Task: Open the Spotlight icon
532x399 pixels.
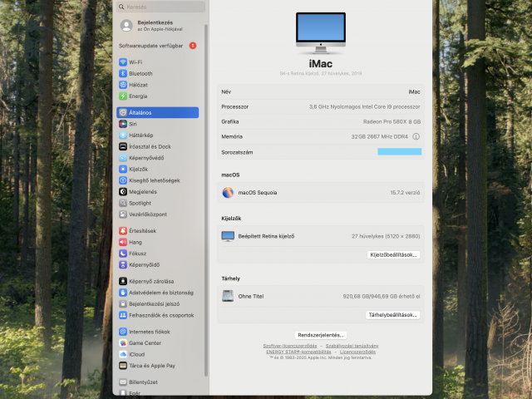Action: pyautogui.click(x=123, y=203)
